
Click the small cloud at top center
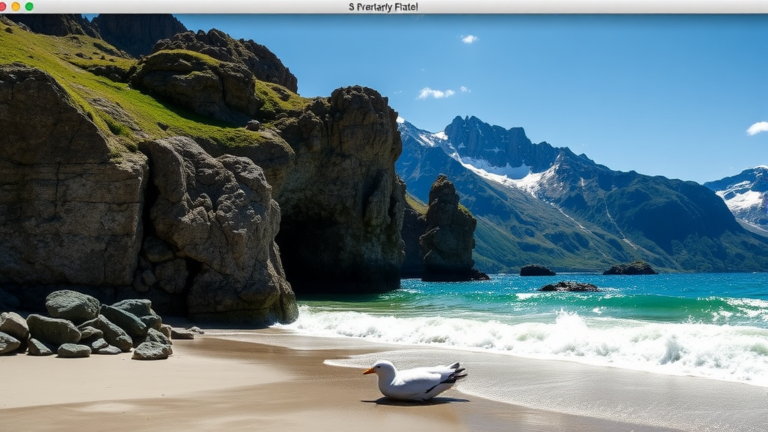(x=469, y=39)
